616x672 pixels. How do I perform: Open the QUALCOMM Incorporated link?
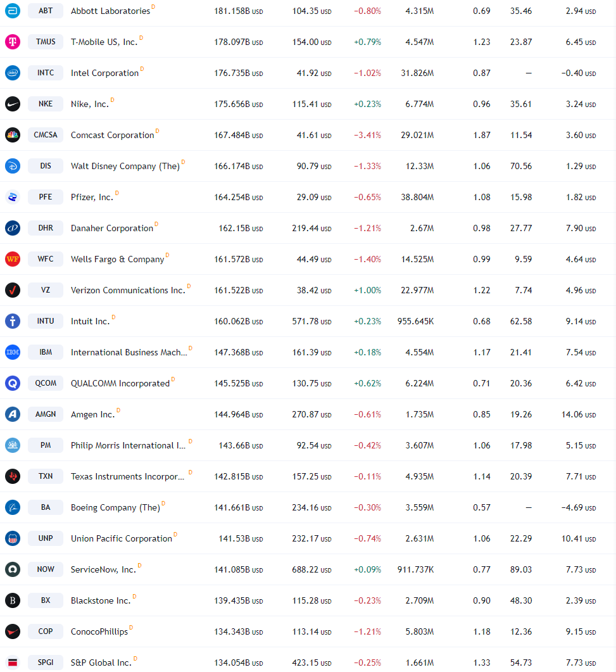point(120,384)
